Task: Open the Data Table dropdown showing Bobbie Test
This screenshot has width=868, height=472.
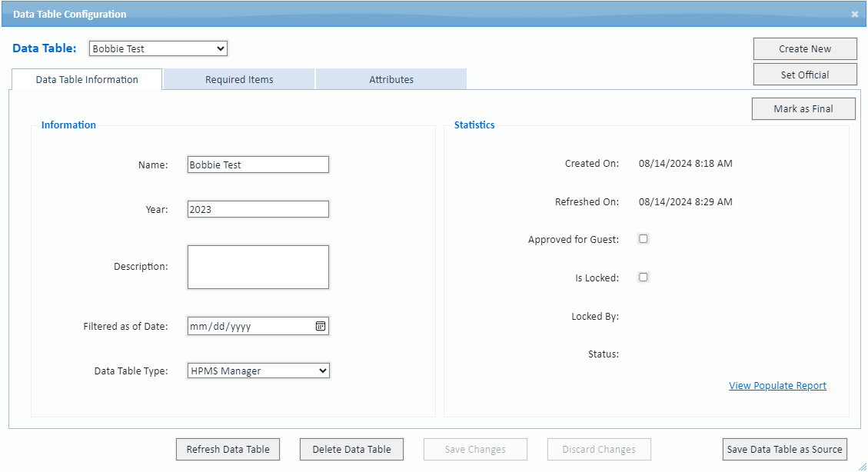Action: 158,48
